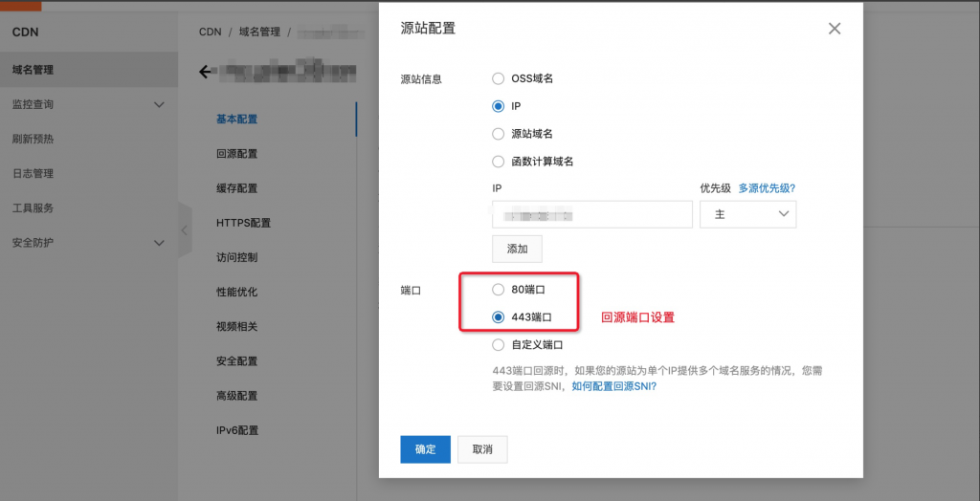Choose the 源站域名 radio option
Image resolution: width=980 pixels, height=501 pixels.
pos(498,134)
